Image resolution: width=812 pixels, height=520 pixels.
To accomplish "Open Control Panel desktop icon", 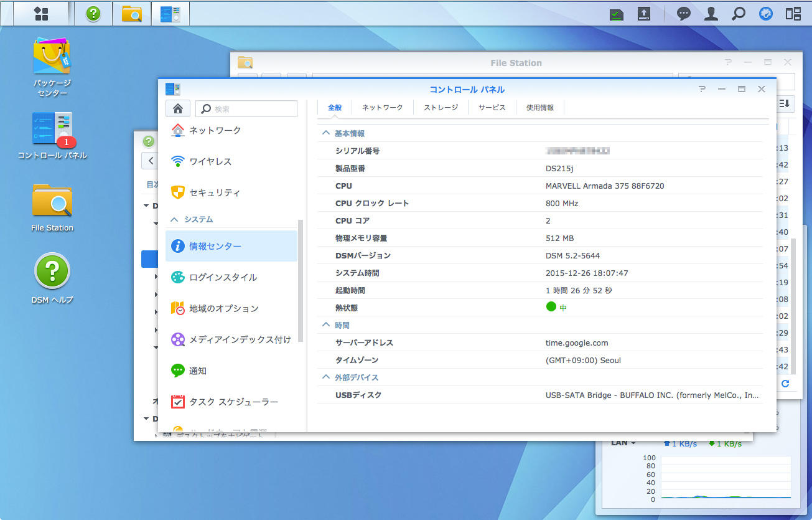I will point(52,136).
